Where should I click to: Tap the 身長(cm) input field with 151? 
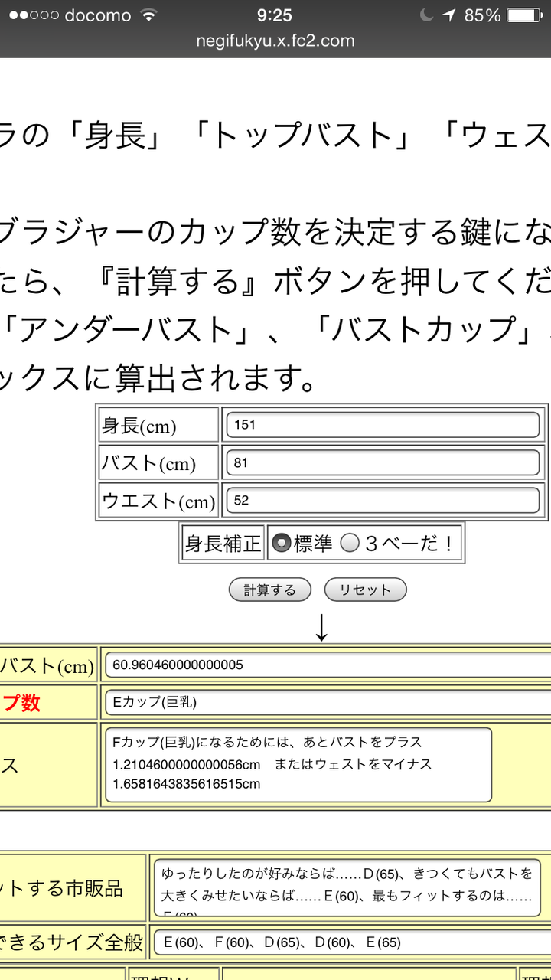click(x=383, y=425)
